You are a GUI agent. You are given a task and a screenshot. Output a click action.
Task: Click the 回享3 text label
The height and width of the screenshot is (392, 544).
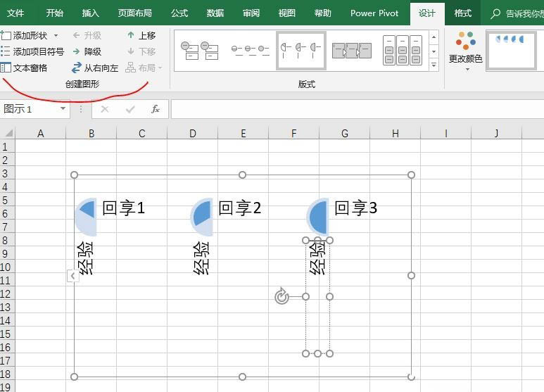coord(355,208)
